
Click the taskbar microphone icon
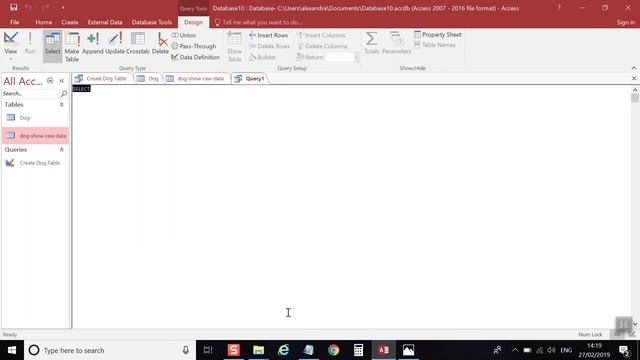point(186,350)
